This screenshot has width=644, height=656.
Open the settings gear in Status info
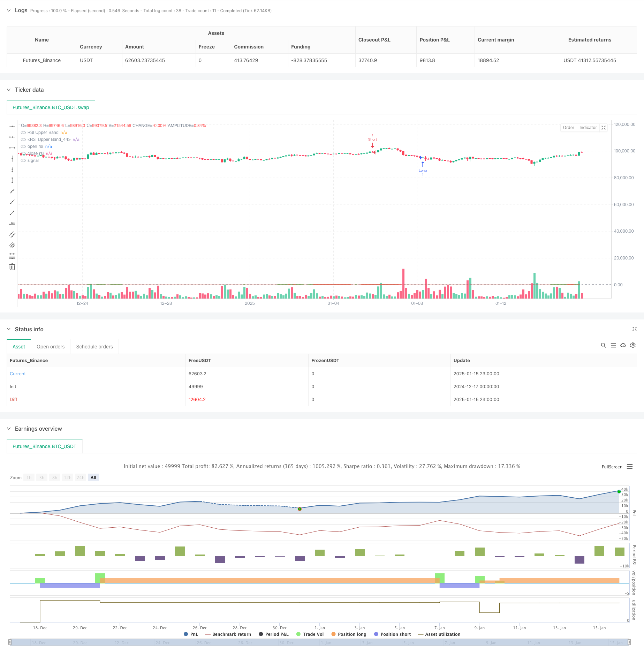[x=633, y=345]
